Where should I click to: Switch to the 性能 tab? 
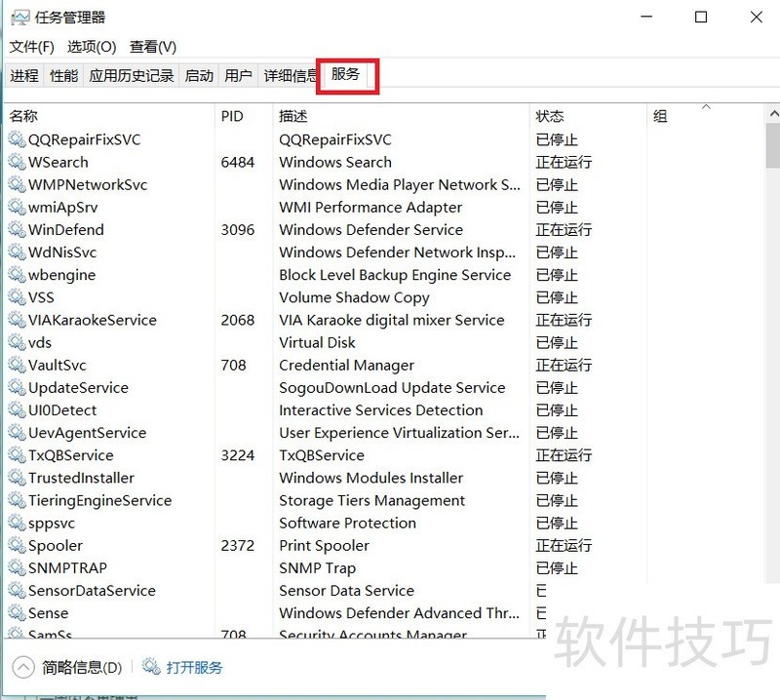[x=64, y=76]
